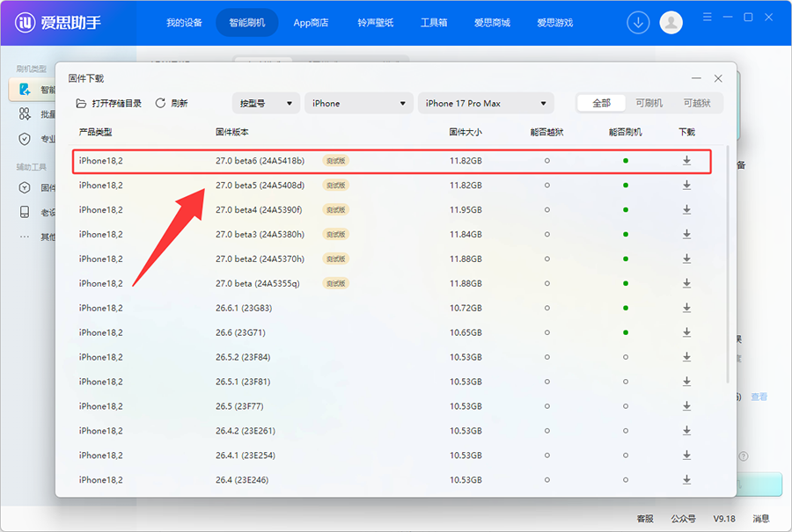
Task: Download firmware 26.5.1 (23F81)
Action: [x=686, y=382]
